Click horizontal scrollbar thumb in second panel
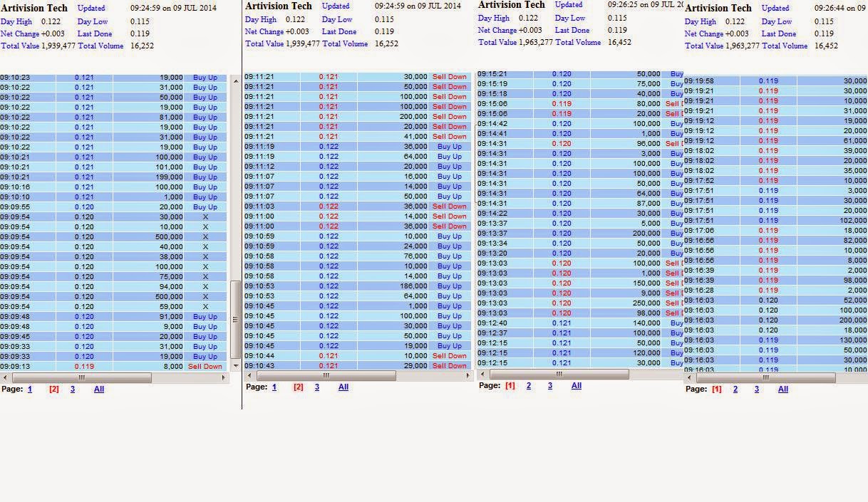This screenshot has height=502, width=868. 326,375
